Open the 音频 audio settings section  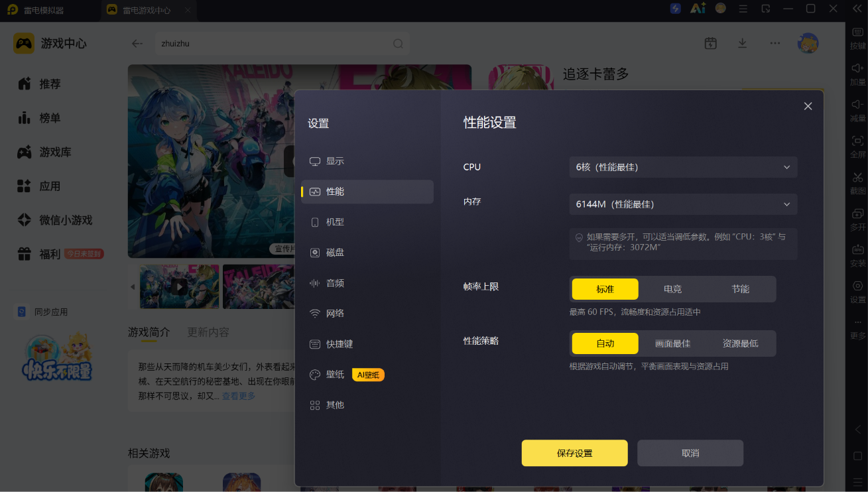pos(367,283)
